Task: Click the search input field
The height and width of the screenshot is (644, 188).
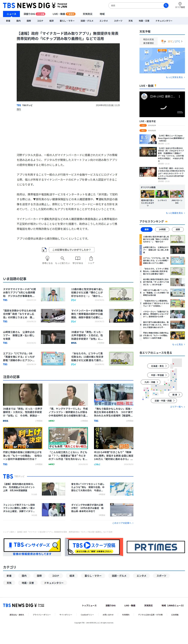Action: point(136,5)
